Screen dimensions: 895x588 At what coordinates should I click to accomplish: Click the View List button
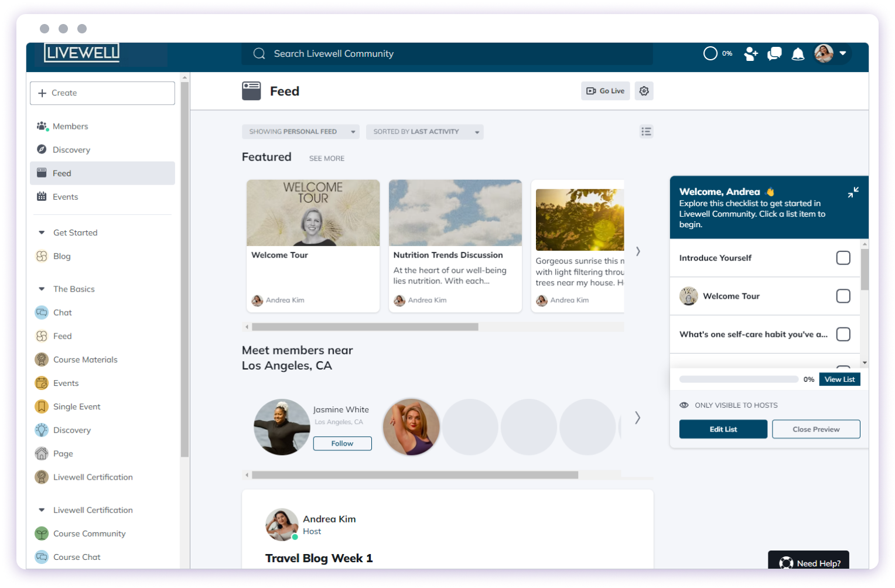[839, 380]
